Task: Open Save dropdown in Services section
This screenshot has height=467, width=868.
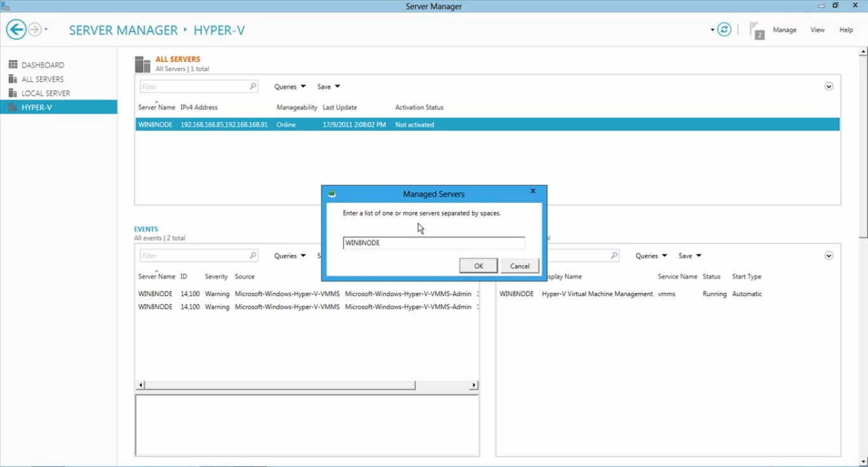Action: click(x=690, y=255)
